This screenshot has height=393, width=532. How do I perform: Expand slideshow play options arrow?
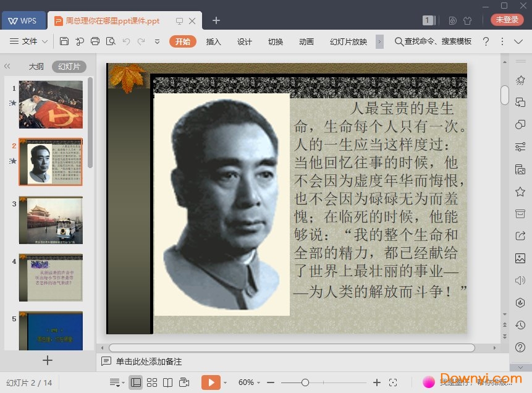(226, 382)
